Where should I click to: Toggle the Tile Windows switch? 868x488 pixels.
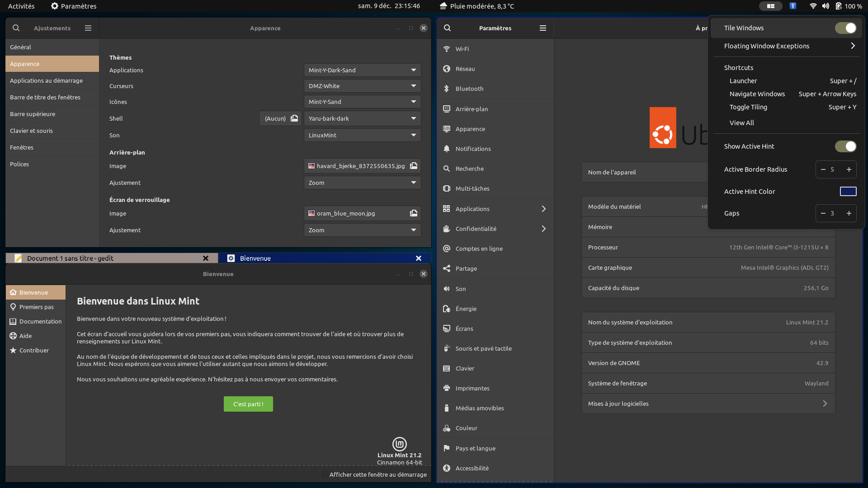[845, 28]
